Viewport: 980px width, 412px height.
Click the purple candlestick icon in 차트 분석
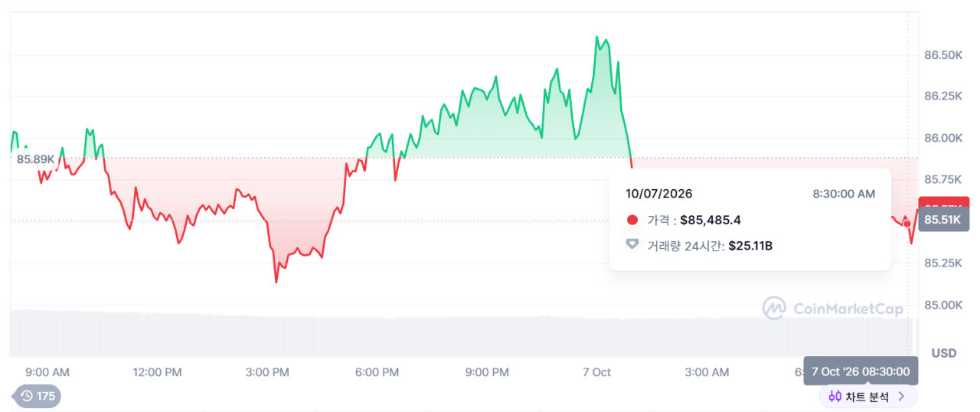pos(835,397)
